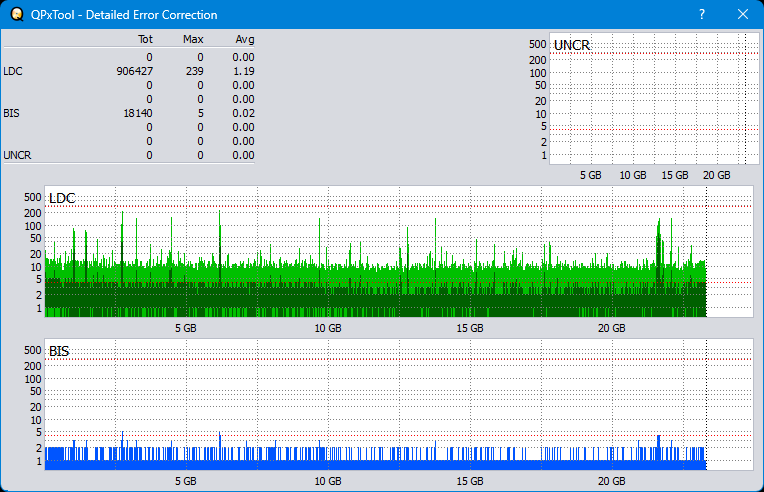Click the LDC graph title

click(62, 198)
